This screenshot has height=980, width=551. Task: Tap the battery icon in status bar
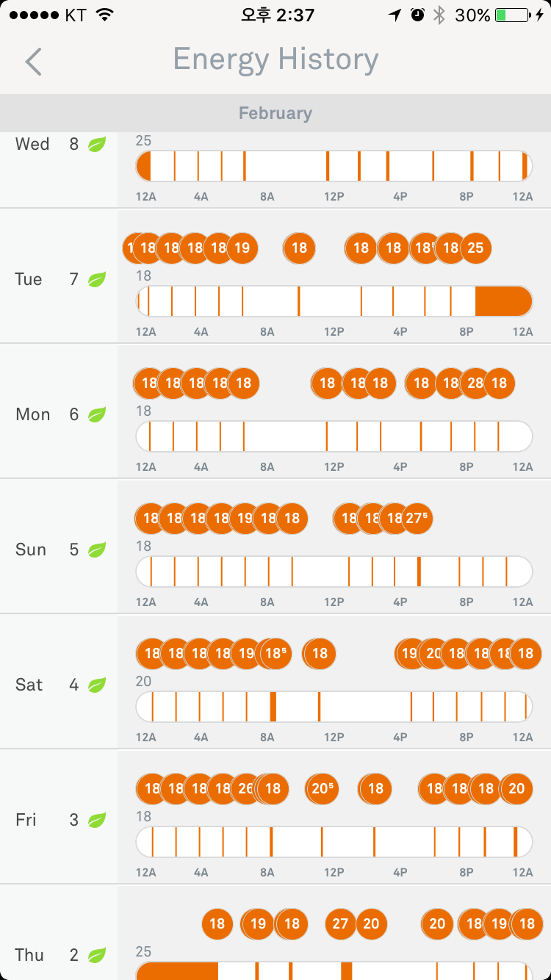coord(513,15)
